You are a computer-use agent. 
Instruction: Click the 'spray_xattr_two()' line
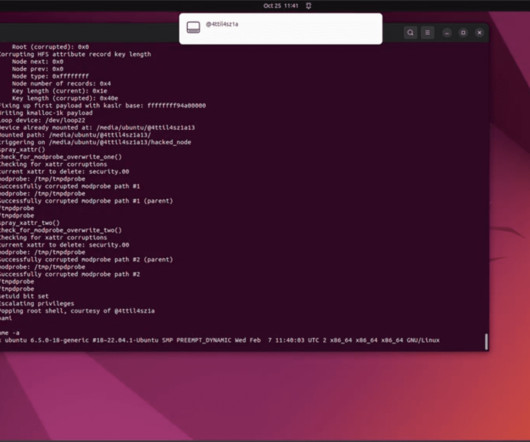click(30, 223)
